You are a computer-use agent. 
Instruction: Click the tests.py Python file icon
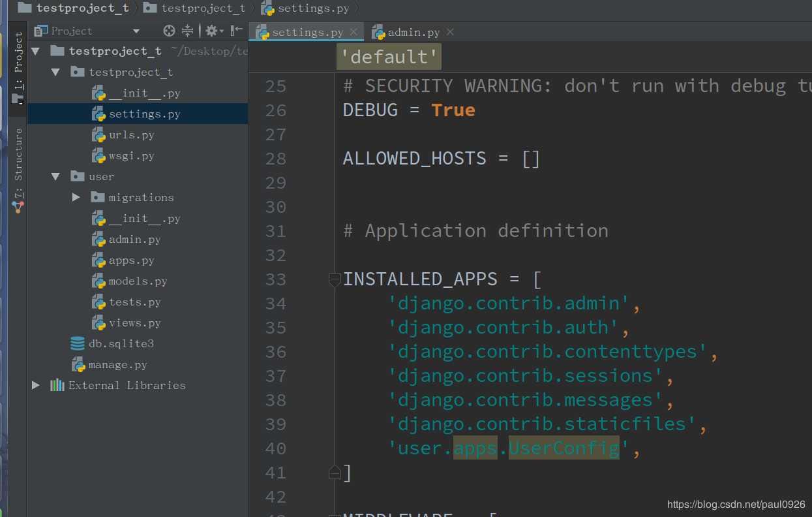pyautogui.click(x=98, y=302)
